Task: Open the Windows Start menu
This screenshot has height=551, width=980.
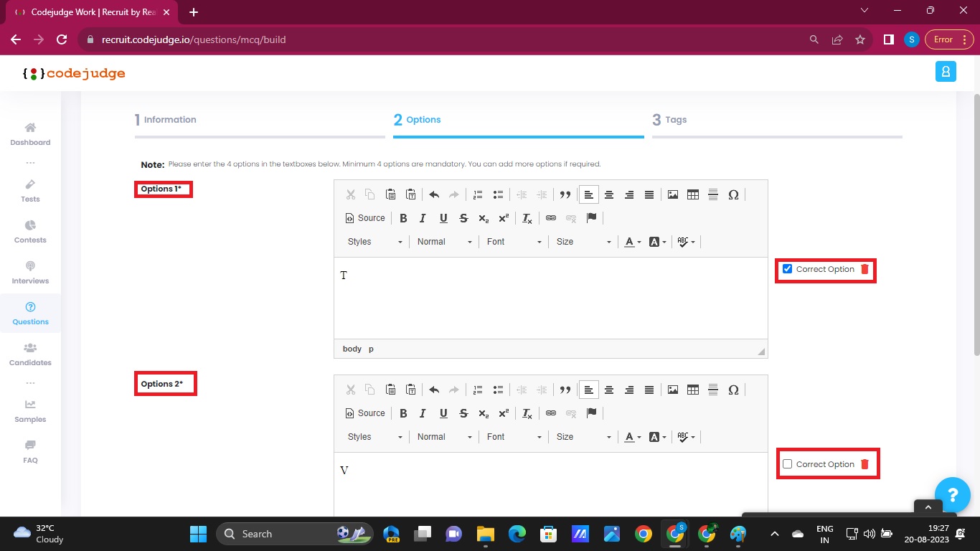Action: click(198, 534)
